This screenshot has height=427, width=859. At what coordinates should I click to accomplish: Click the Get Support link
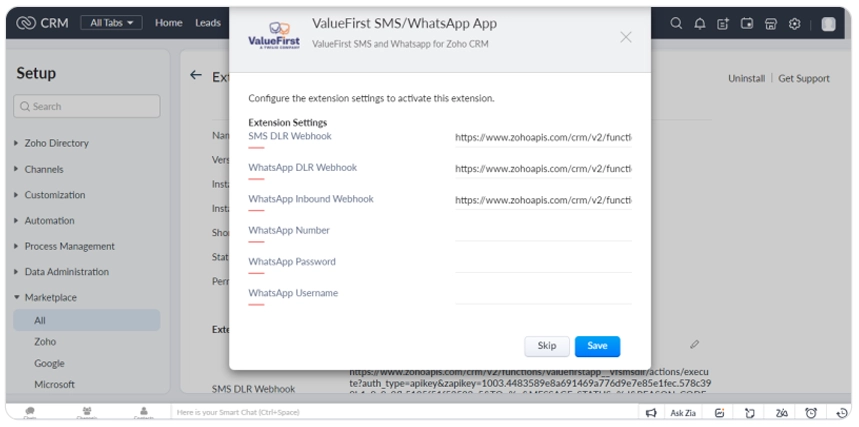(x=804, y=78)
